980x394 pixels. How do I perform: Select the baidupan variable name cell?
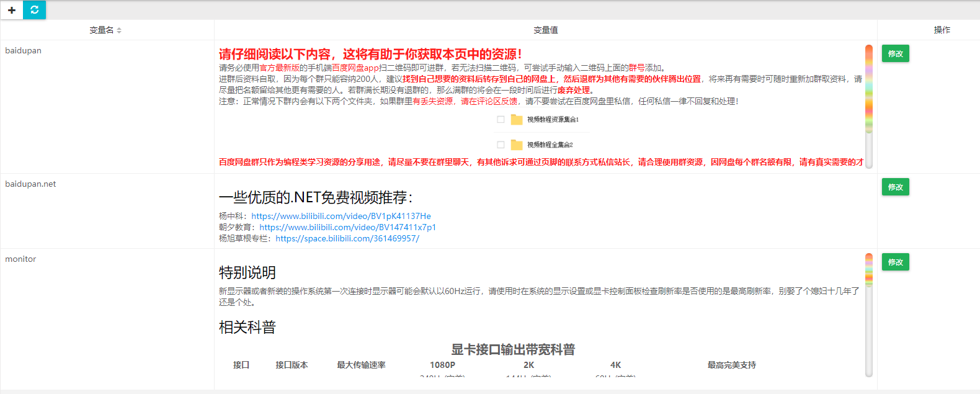tap(24, 51)
